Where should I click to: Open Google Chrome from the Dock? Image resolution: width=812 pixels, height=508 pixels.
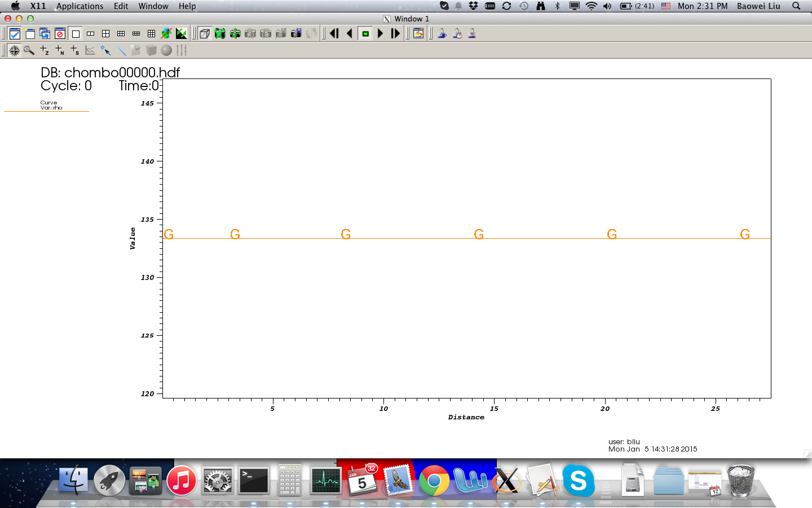434,481
